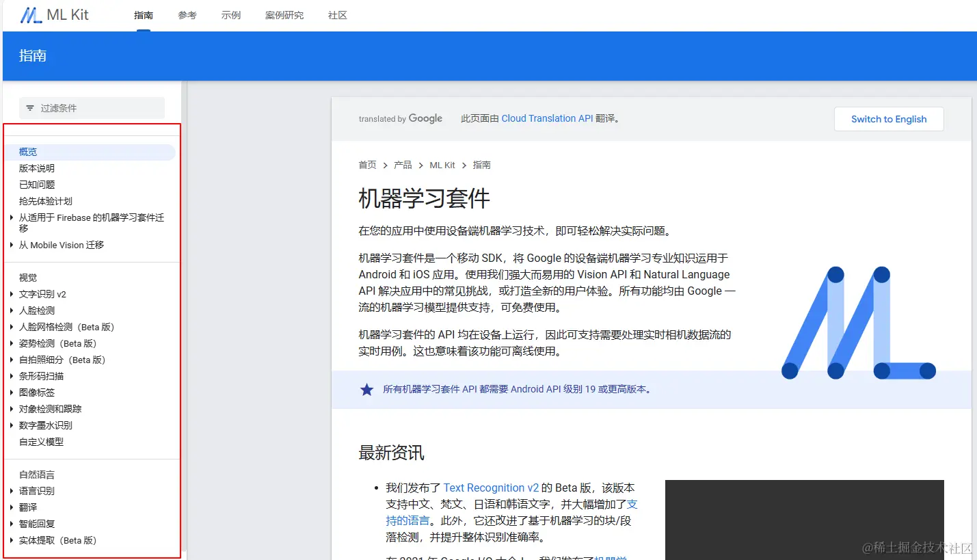Click the blue 指南 header banner title
Viewport: 977px width, 560px height.
point(33,55)
